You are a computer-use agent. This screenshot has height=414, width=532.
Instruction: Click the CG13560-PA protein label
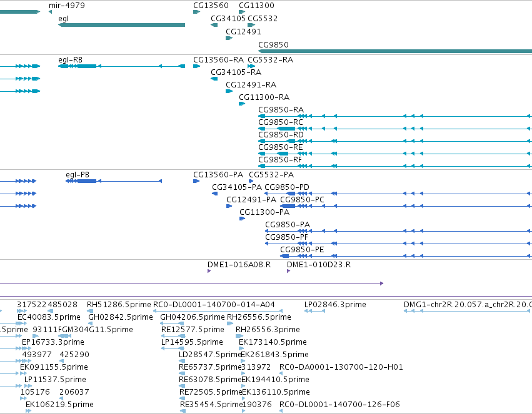(218, 175)
